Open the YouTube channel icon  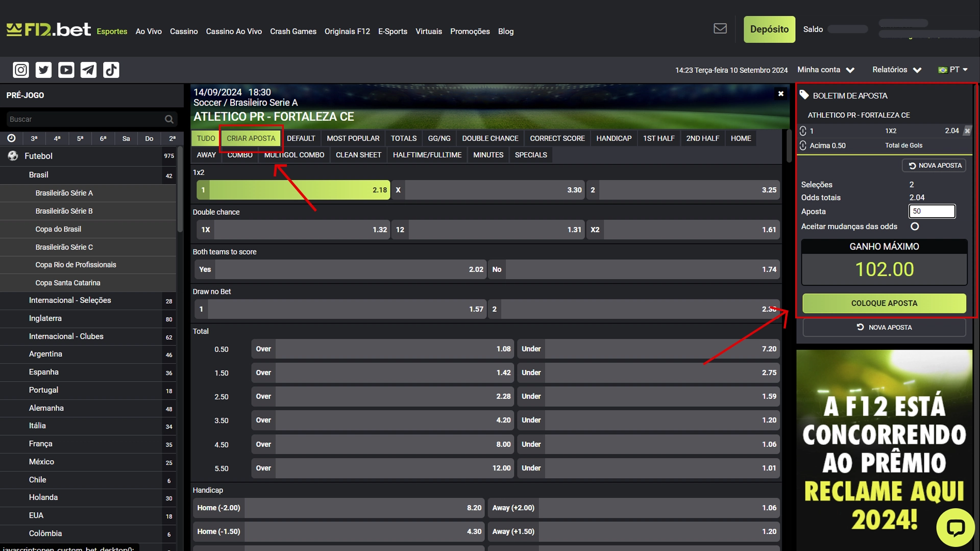tap(66, 70)
